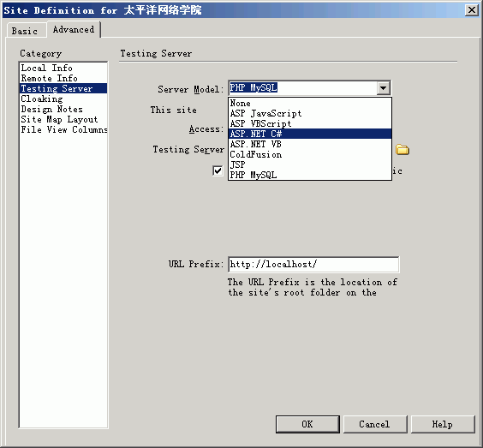Select ASP VBScript option
Viewport: 483px width, 448px height.
point(310,123)
